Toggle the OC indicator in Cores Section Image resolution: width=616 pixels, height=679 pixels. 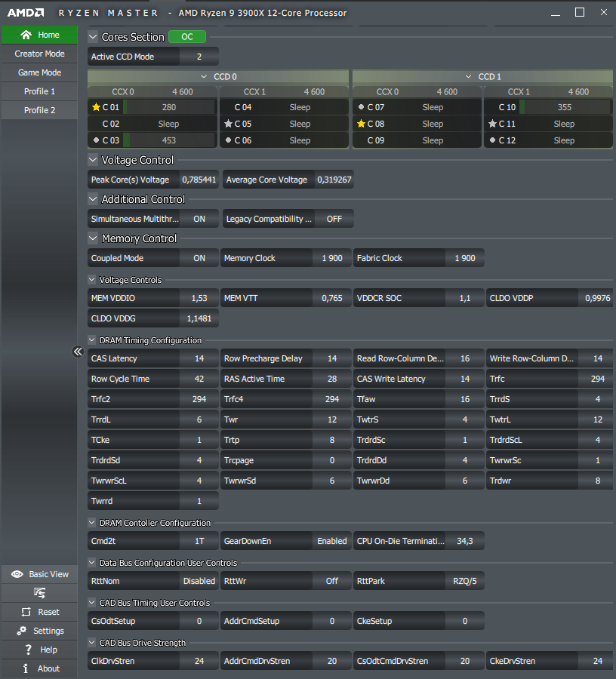pos(187,37)
